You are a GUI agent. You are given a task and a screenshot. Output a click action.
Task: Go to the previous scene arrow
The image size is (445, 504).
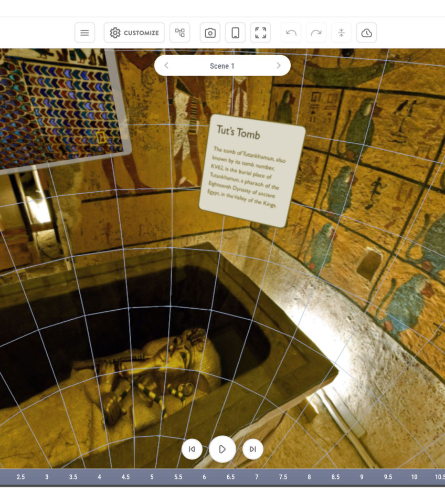166,66
